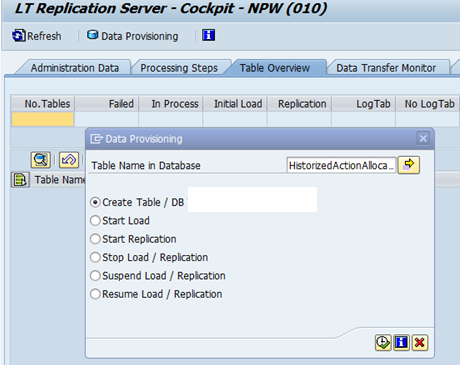Click the execute clock-checkmark button
This screenshot has height=365, width=460.
(x=383, y=343)
